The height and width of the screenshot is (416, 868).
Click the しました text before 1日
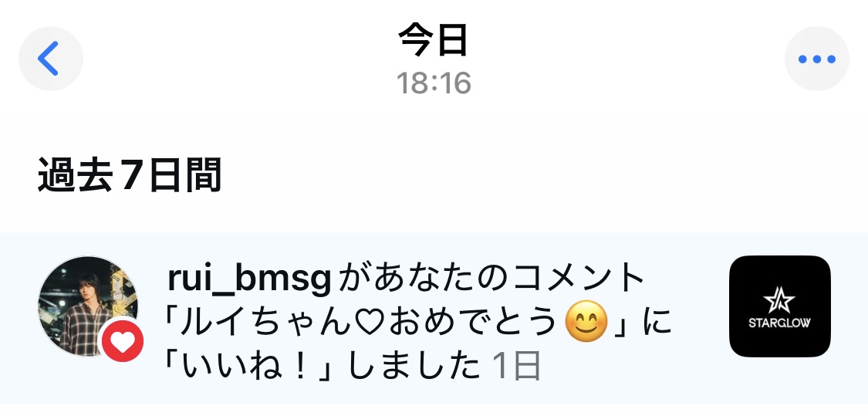(414, 366)
